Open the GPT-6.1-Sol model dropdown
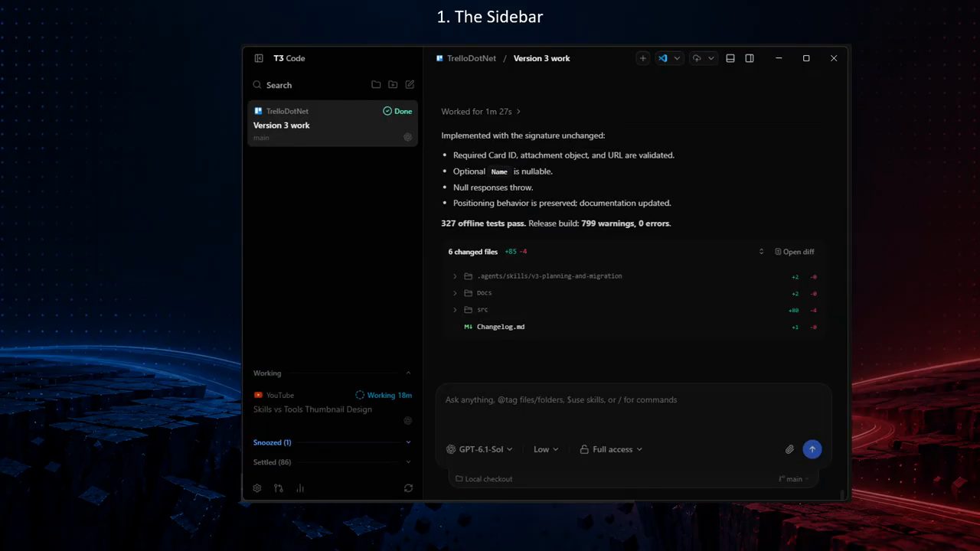 pyautogui.click(x=479, y=449)
